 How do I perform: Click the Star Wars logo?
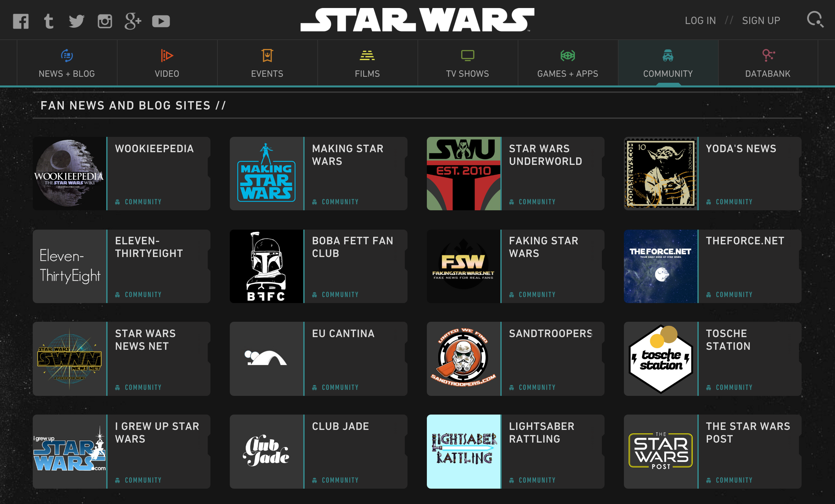pos(417,20)
